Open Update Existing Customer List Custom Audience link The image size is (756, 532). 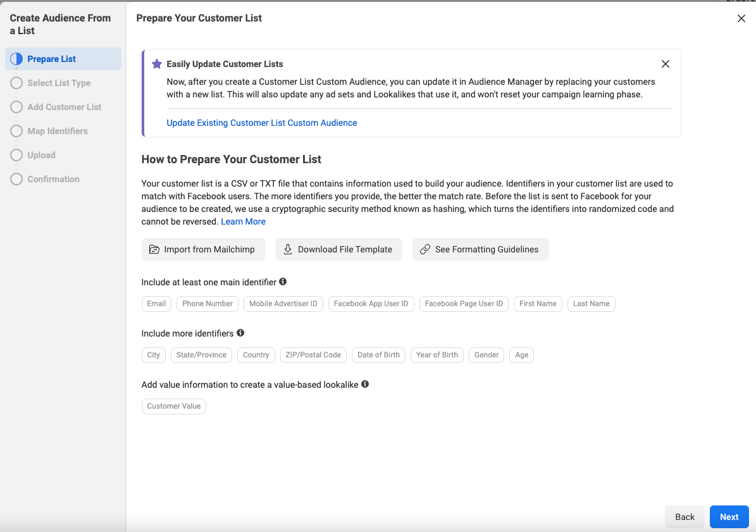(262, 123)
